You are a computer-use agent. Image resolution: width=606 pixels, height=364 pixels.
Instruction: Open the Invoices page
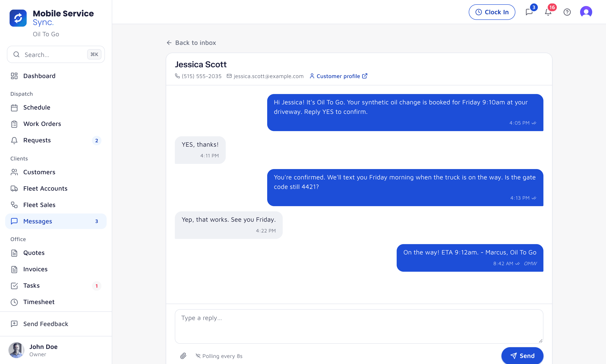[x=56, y=269]
